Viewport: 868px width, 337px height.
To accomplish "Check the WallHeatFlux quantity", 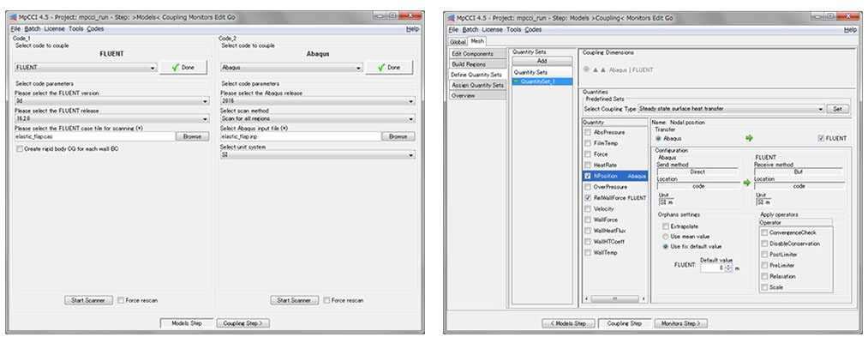I will 587,231.
